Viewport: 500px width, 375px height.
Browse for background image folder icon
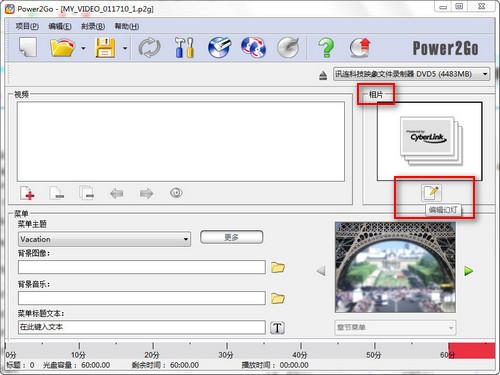[x=278, y=267]
